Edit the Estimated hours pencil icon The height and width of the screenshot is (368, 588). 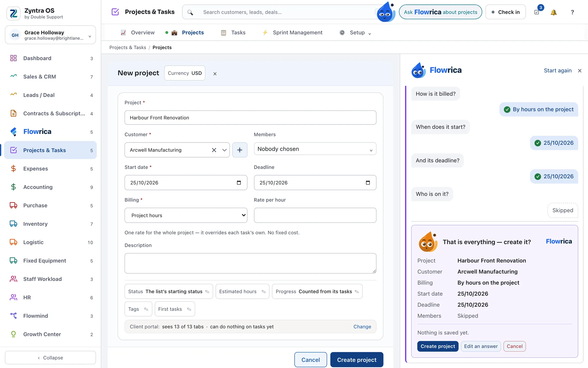click(x=264, y=292)
